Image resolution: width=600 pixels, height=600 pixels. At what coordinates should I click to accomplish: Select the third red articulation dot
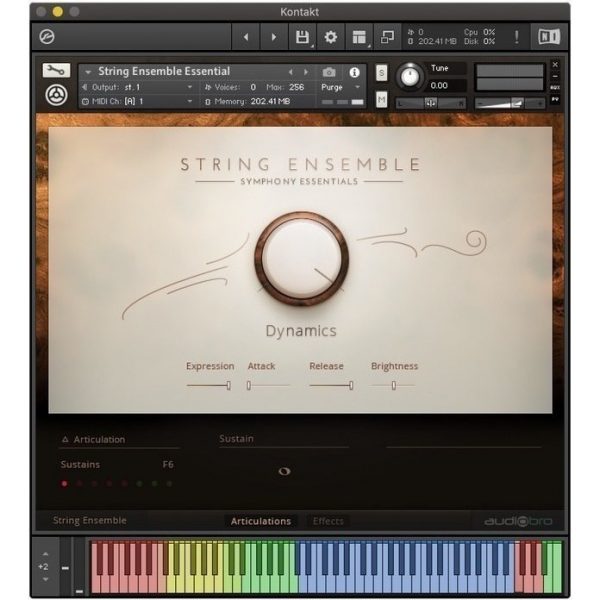pyautogui.click(x=95, y=484)
